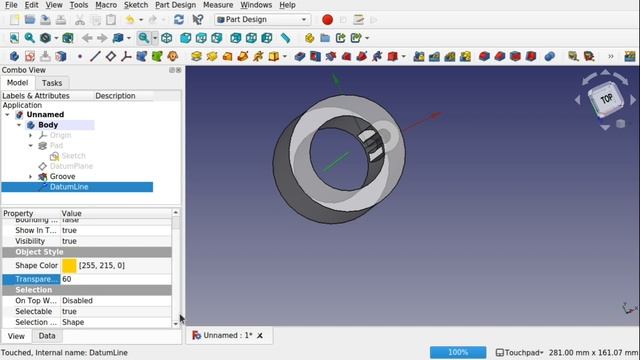Click the Boolean operation icon
Viewport: 640px width, 360px height.
(550, 56)
